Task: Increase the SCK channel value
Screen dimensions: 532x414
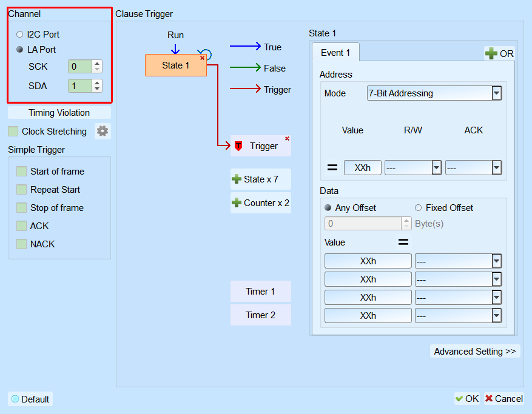Action: coord(97,63)
